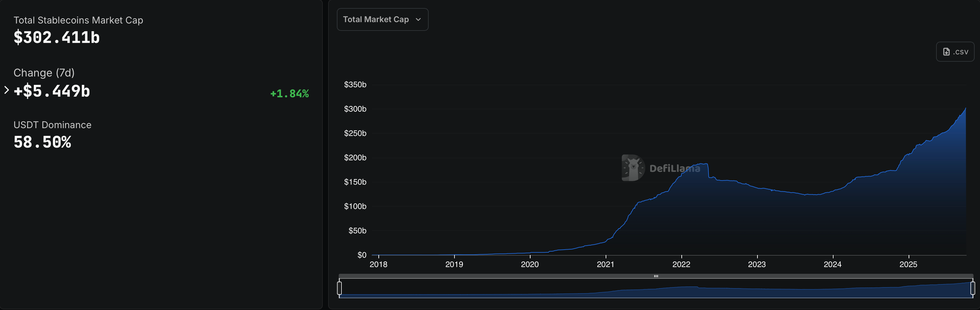
Task: Click the 58.50% USDT Dominance value
Action: [x=42, y=142]
